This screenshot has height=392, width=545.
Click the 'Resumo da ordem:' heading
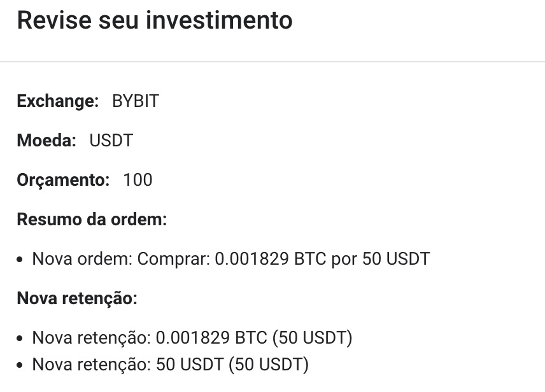click(x=92, y=220)
